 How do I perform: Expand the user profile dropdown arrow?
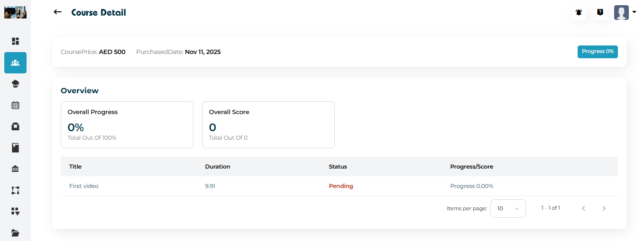pyautogui.click(x=635, y=12)
